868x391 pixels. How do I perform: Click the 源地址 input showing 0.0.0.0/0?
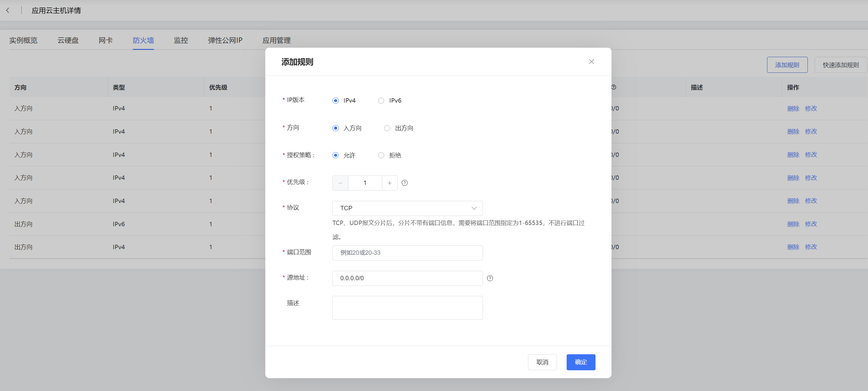407,278
